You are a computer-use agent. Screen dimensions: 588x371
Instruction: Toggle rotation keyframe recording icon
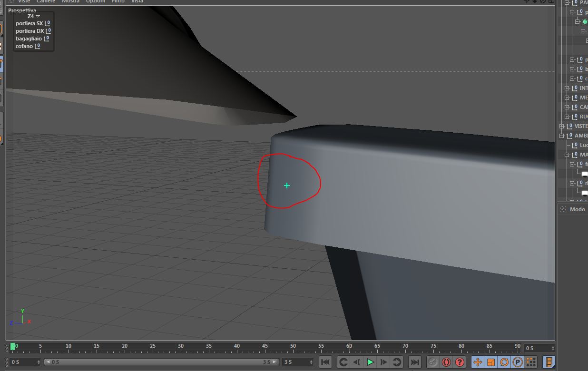(x=504, y=362)
